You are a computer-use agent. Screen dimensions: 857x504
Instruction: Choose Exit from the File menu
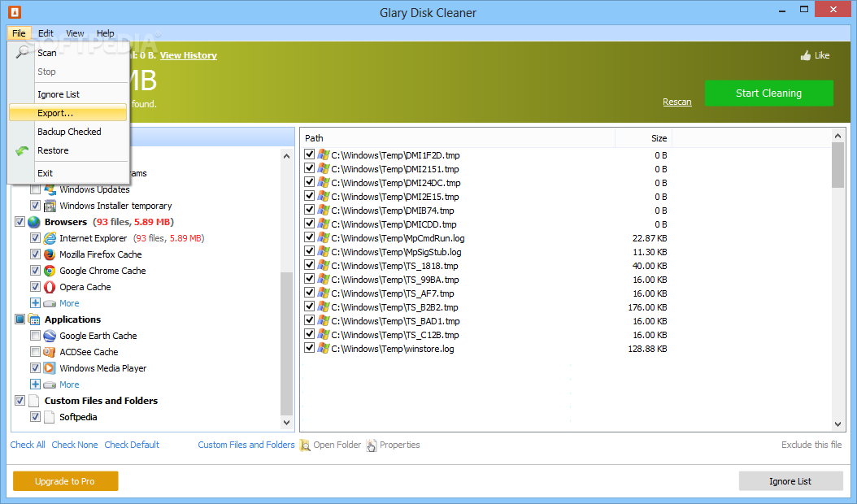(67, 173)
